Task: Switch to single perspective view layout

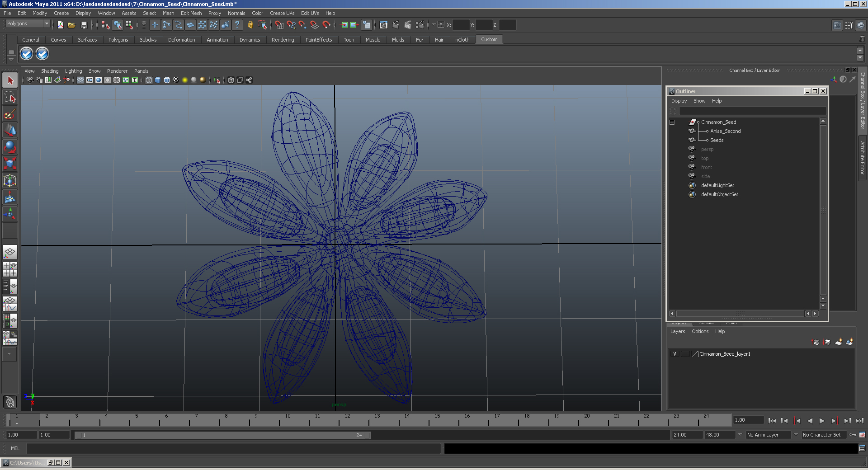Action: (x=10, y=252)
